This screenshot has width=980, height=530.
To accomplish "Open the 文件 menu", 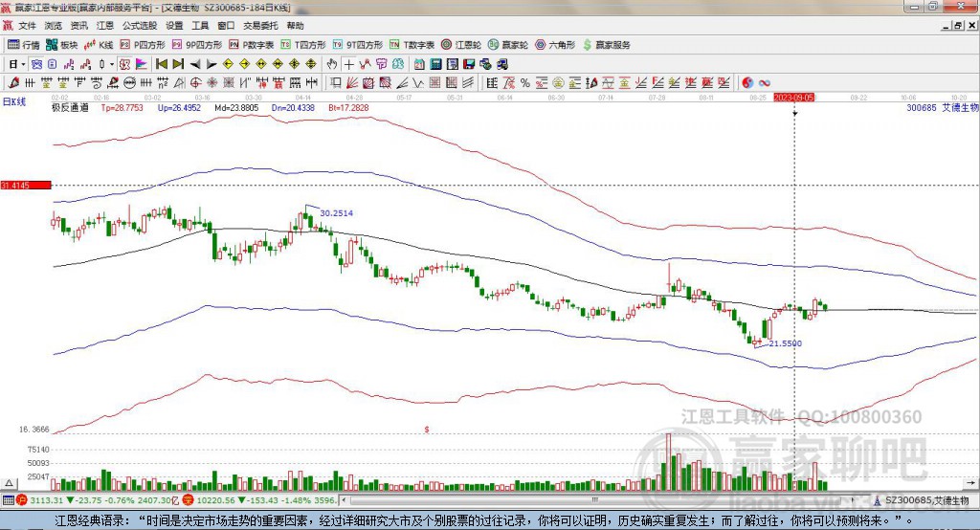I will coord(27,26).
